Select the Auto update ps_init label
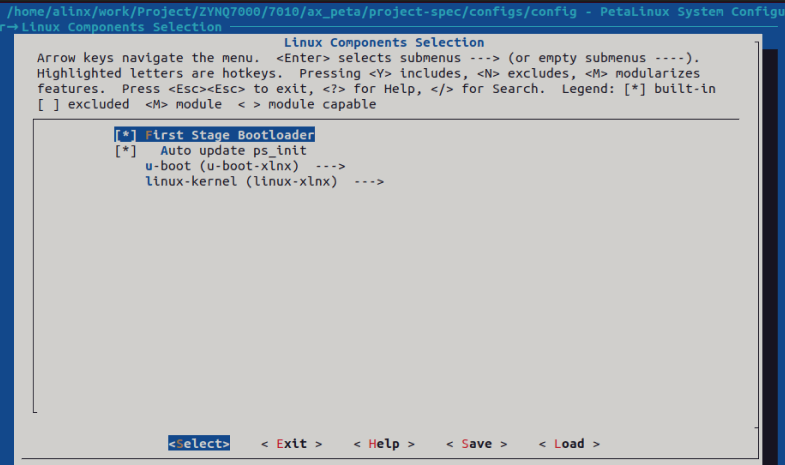785x465 pixels. pyautogui.click(x=233, y=151)
